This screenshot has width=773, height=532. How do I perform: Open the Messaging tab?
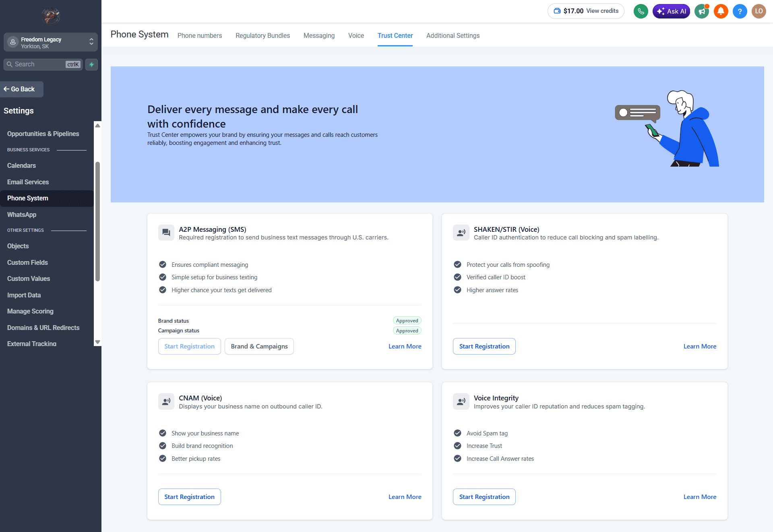click(319, 35)
